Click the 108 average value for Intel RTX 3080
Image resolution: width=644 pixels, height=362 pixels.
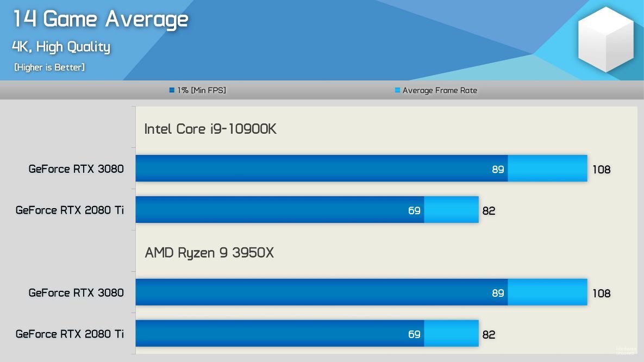pyautogui.click(x=601, y=170)
